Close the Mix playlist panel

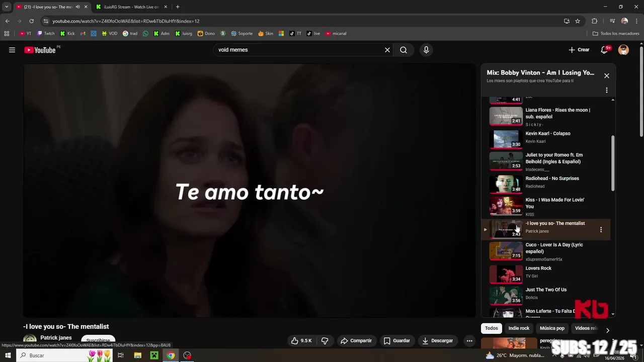point(607,76)
